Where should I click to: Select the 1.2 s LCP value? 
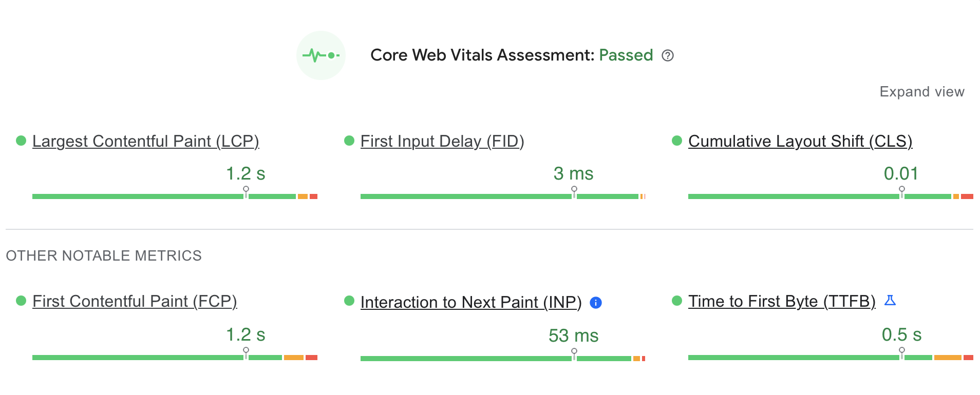[246, 174]
